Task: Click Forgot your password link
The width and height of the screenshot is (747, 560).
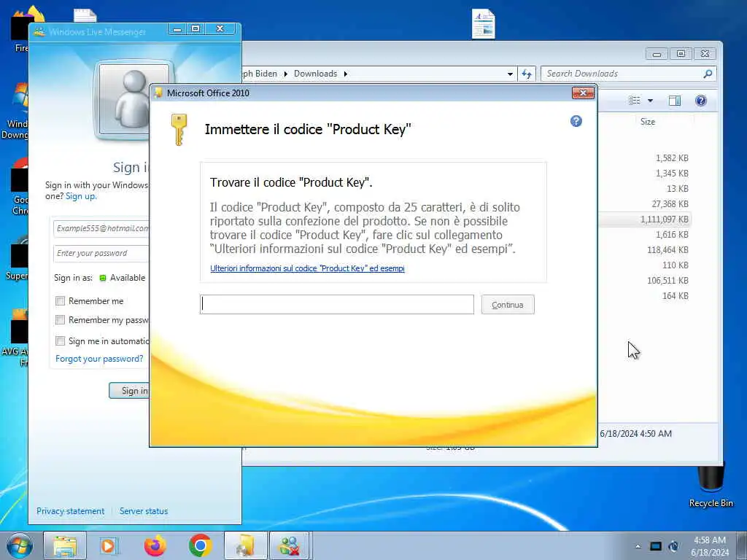Action: pyautogui.click(x=99, y=359)
